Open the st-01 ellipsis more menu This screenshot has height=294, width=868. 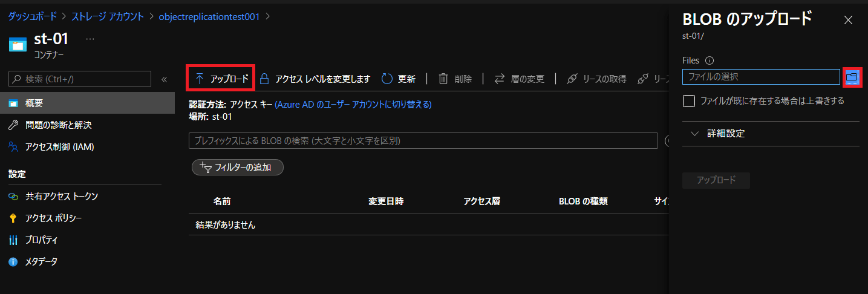[x=90, y=39]
